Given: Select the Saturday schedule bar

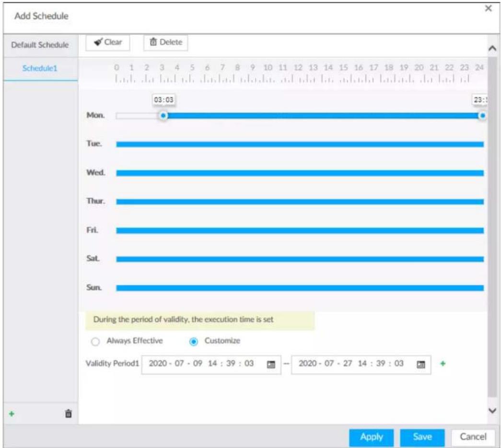Looking at the screenshot, I should [300, 259].
